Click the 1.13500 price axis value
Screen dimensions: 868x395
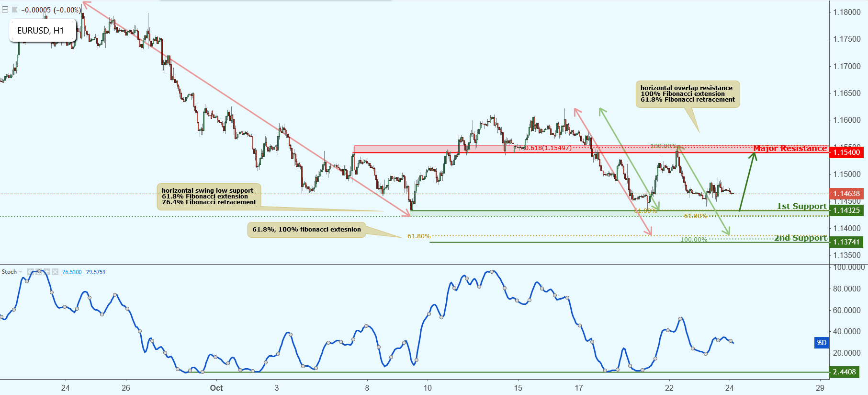847,255
